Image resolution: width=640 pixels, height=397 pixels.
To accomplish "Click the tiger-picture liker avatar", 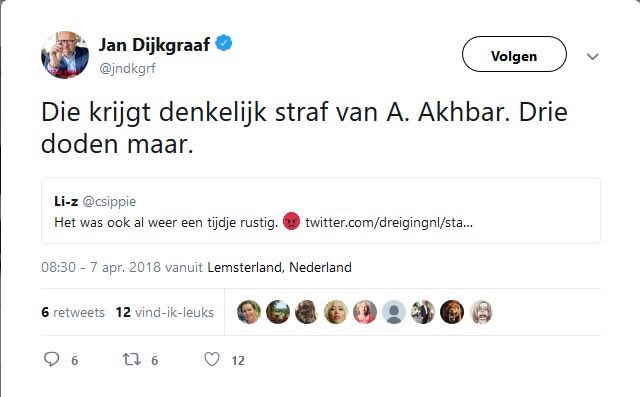I will coord(452,312).
